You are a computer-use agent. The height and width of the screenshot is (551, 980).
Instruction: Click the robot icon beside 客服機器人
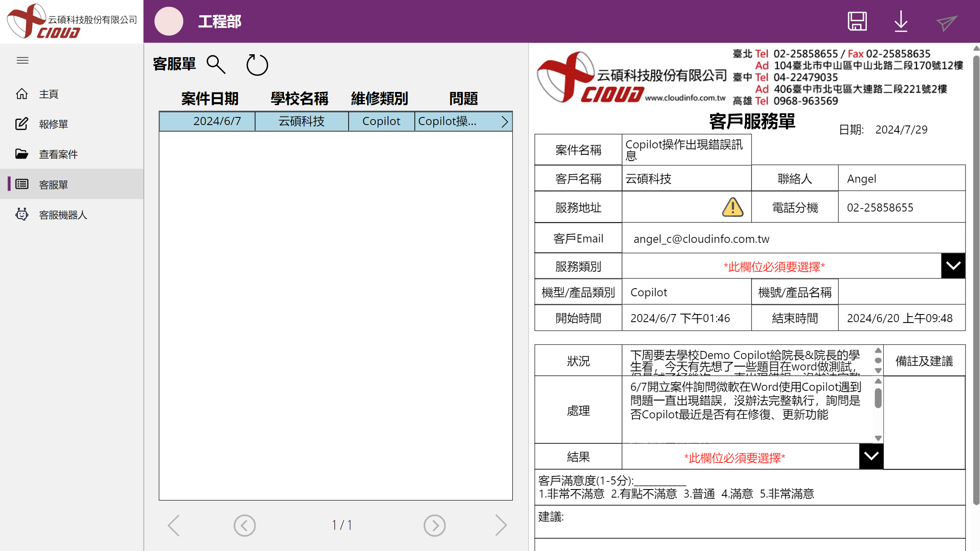coord(22,214)
